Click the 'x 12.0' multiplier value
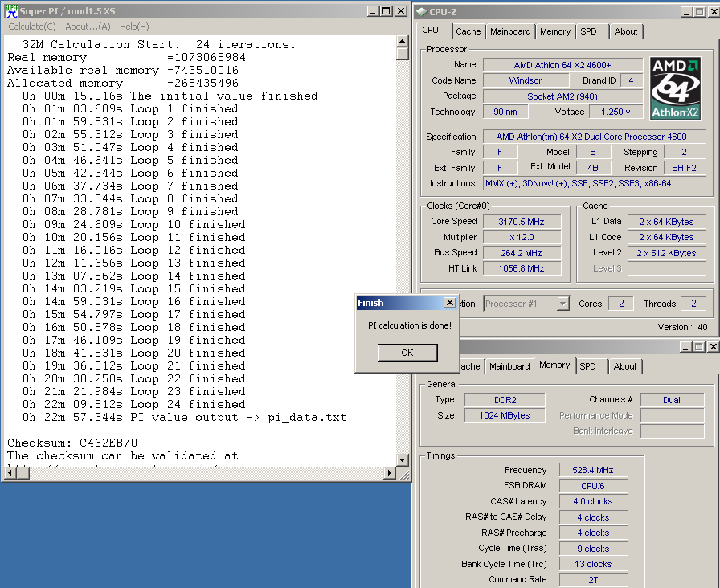The image size is (720, 588). click(522, 237)
